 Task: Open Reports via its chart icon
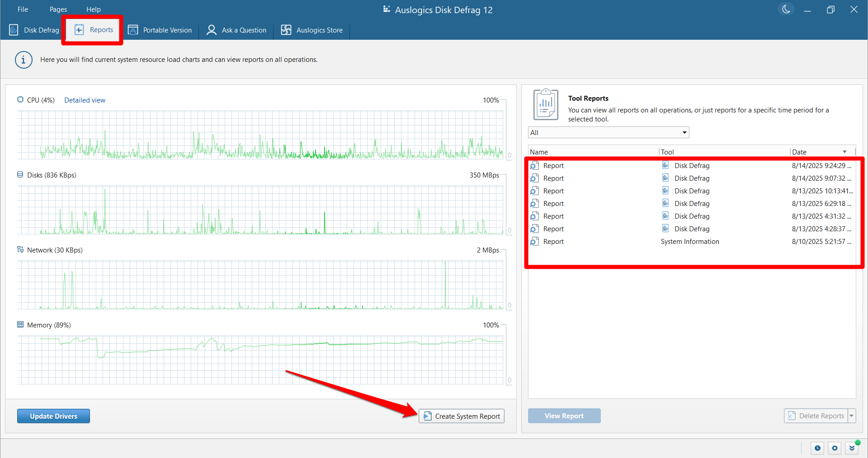pos(79,29)
